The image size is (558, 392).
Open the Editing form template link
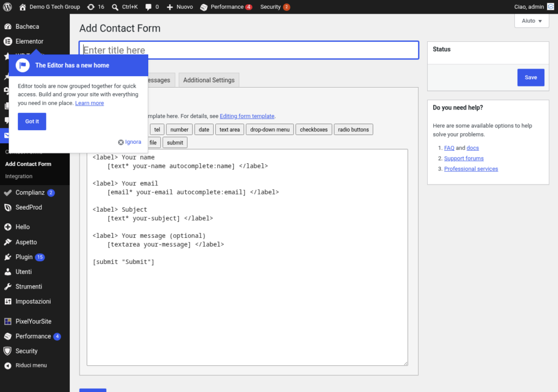click(x=247, y=117)
